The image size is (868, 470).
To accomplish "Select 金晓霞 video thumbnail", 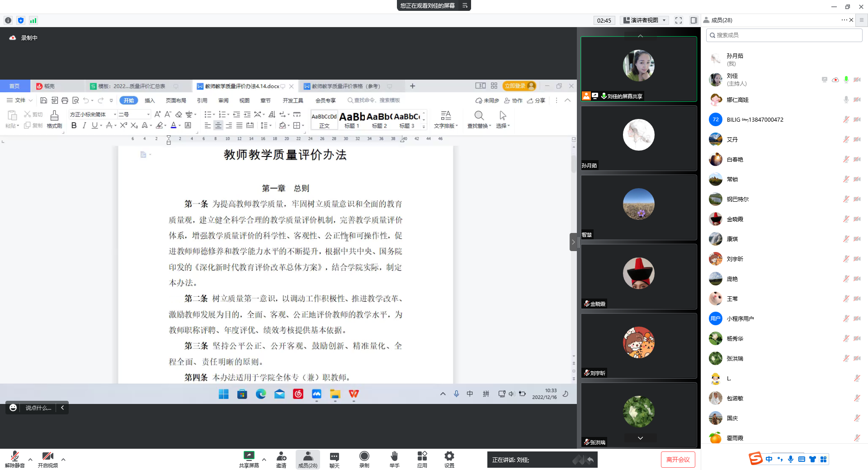I will coord(638,276).
